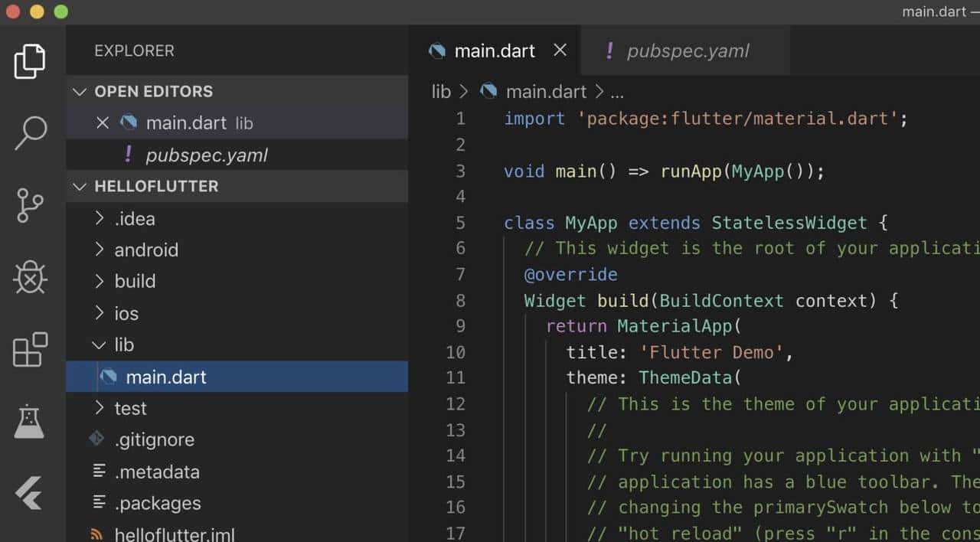This screenshot has width=980, height=542.
Task: Open the Test beaker icon
Action: 30,421
